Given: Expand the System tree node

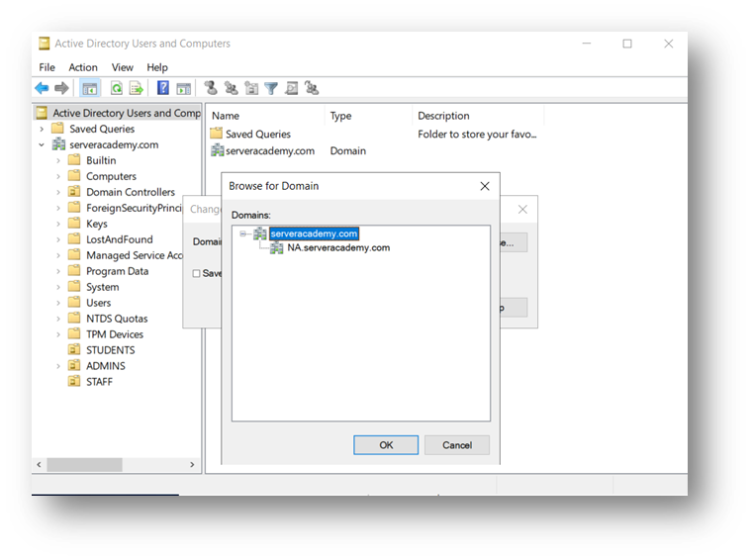Looking at the screenshot, I should pos(58,287).
